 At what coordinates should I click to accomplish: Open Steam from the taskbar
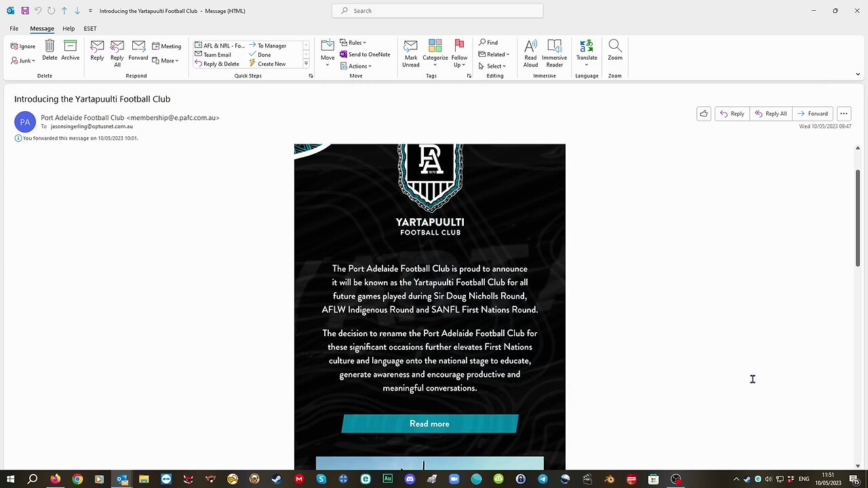point(277,479)
